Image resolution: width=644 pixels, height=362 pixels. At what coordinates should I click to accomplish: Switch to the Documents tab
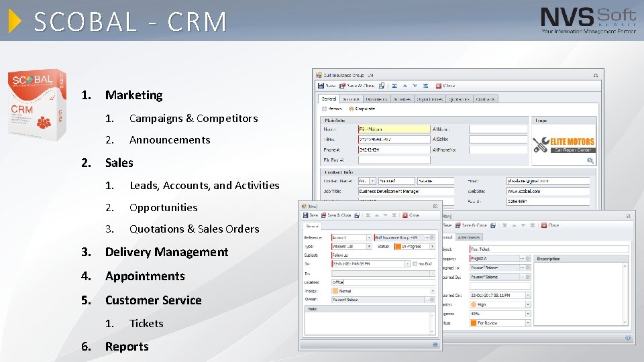[376, 99]
